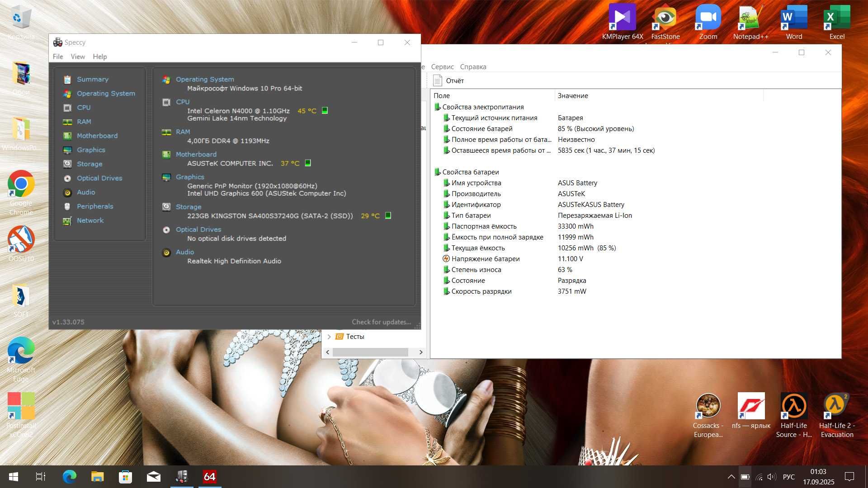
Task: Select Свойства электропитания group row
Action: pos(483,107)
